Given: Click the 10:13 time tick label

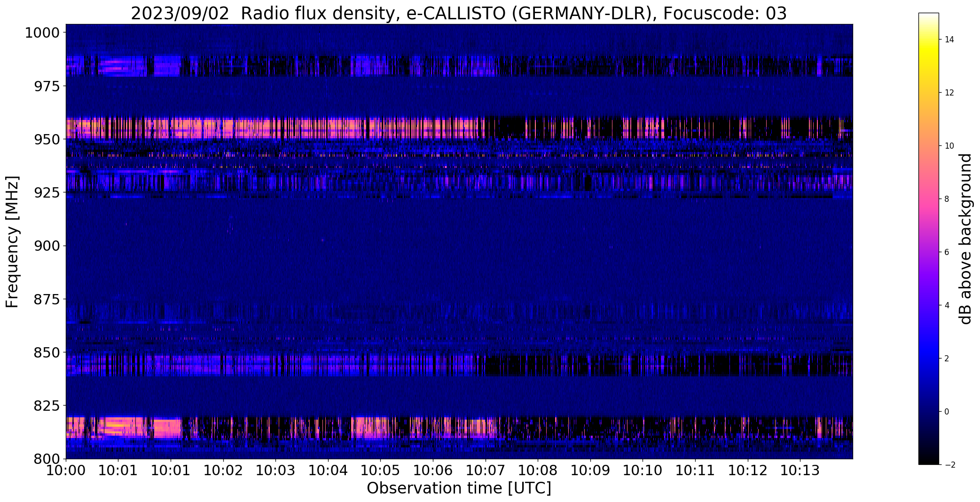Looking at the screenshot, I should click(800, 470).
